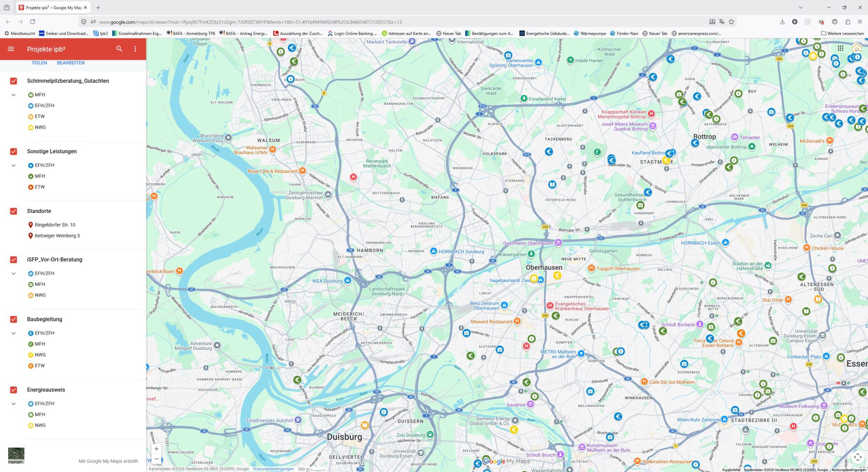Image resolution: width=868 pixels, height=472 pixels.
Task: Click the search magnifier in the red header
Action: pos(119,49)
